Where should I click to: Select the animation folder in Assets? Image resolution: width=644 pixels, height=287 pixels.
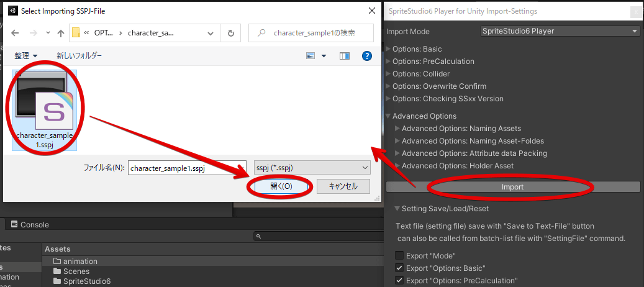click(75, 261)
